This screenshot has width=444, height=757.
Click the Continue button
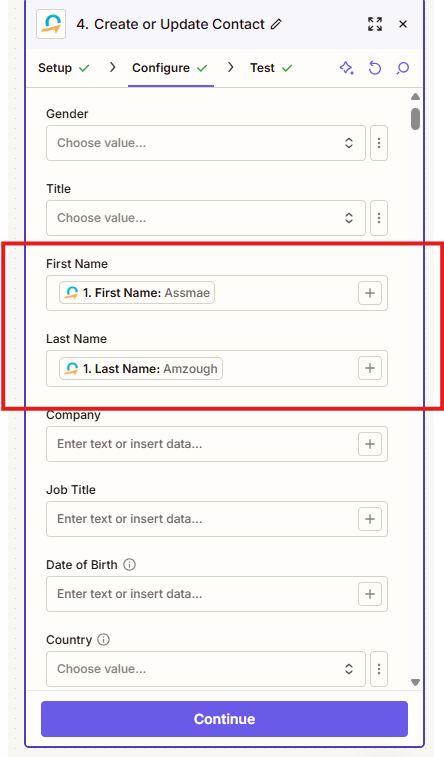[x=224, y=719]
